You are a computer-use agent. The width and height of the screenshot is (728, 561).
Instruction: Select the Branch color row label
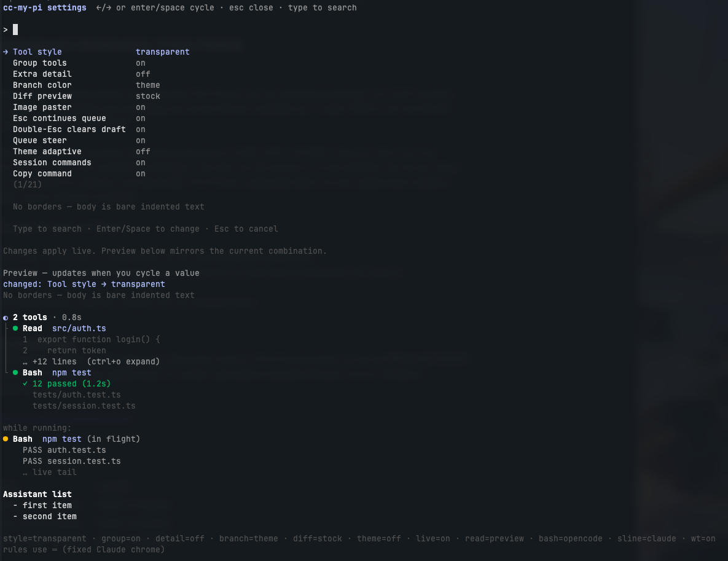tap(42, 85)
